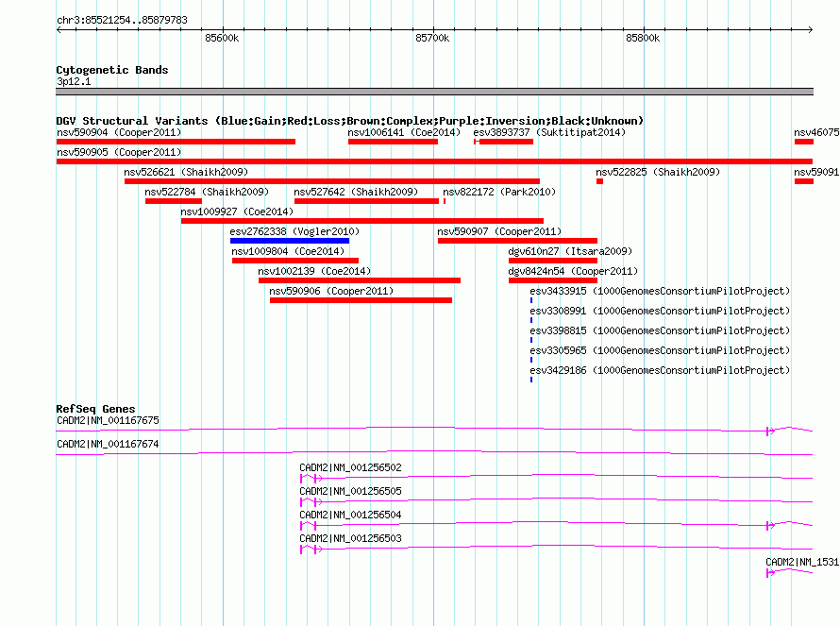The height and width of the screenshot is (626, 840).
Task: Click the nsv522784 (Shaikh2009) variant label
Action: 207,192
